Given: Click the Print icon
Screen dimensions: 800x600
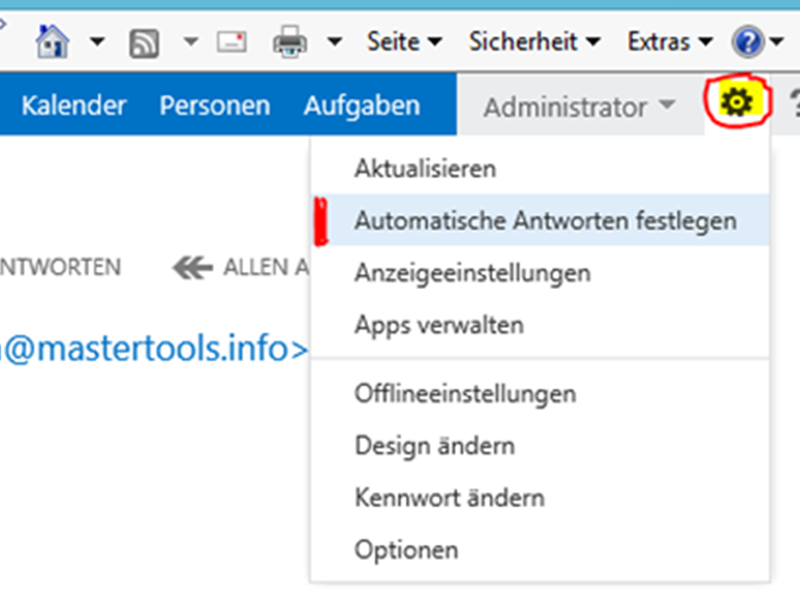Looking at the screenshot, I should tap(291, 43).
